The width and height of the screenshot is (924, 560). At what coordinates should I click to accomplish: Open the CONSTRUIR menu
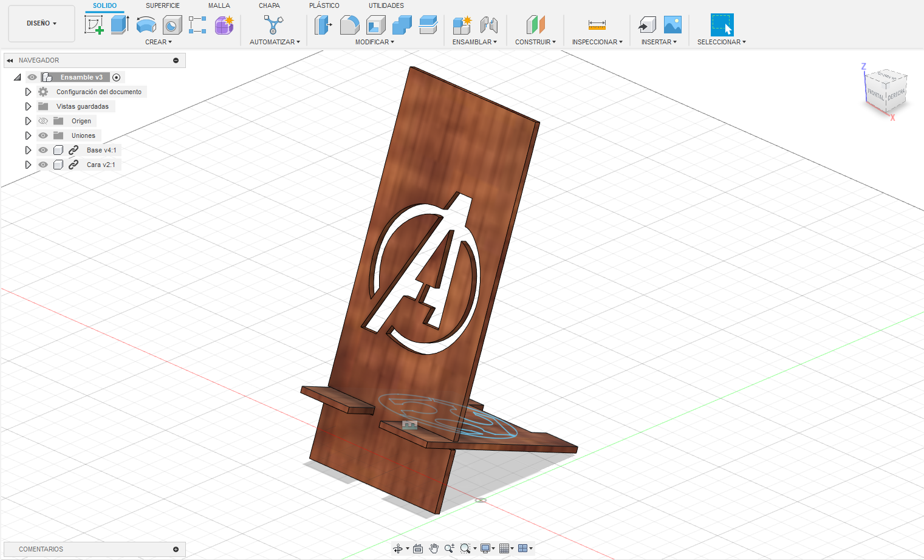click(x=535, y=41)
